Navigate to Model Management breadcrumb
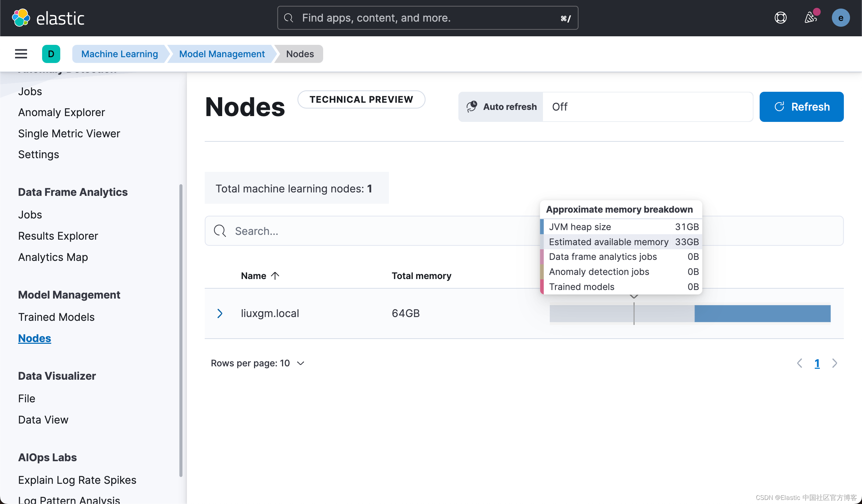 pos(222,54)
